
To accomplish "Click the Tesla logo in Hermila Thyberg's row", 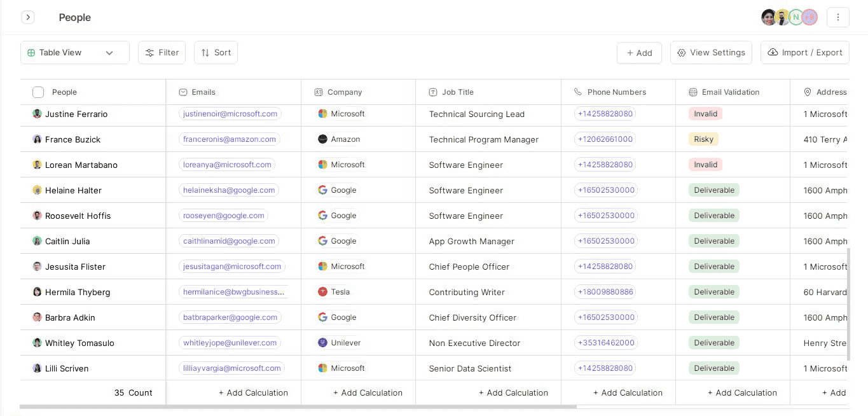I will (x=322, y=291).
